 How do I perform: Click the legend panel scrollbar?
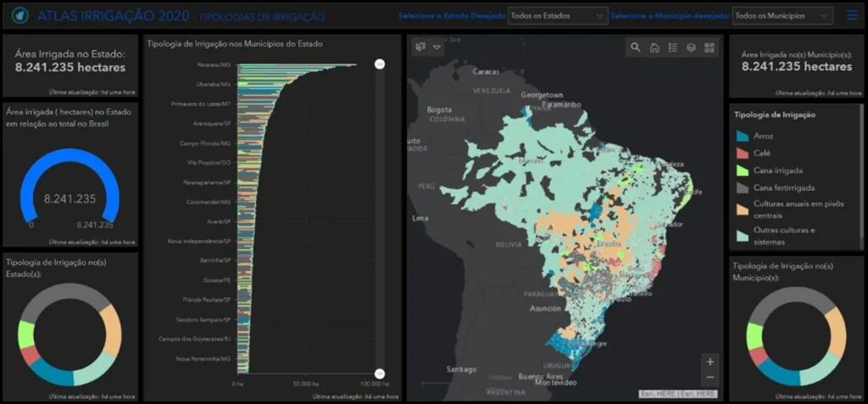[x=860, y=172]
